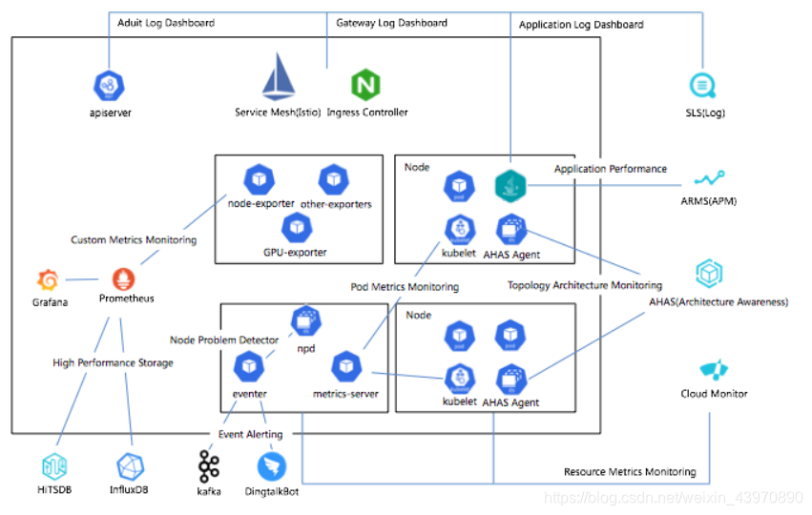Screen dimensions: 812x515
Task: Click the 'High Performance Storage' label
Action: click(113, 362)
